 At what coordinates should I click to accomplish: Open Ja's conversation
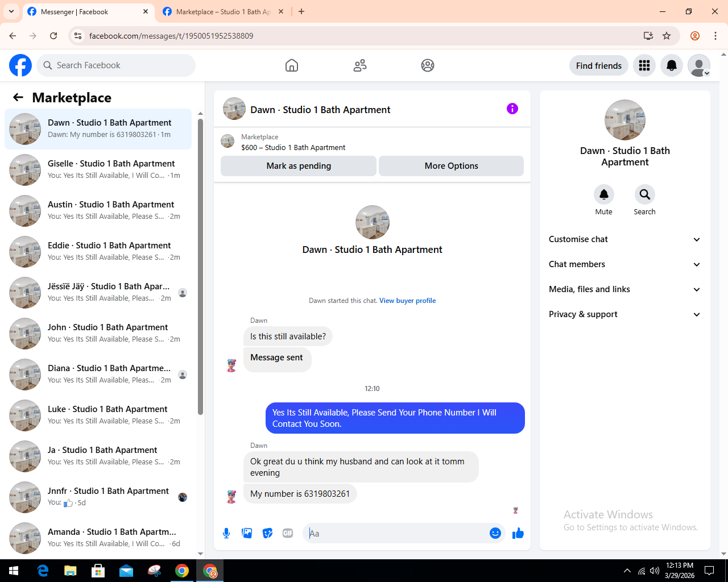[98, 456]
